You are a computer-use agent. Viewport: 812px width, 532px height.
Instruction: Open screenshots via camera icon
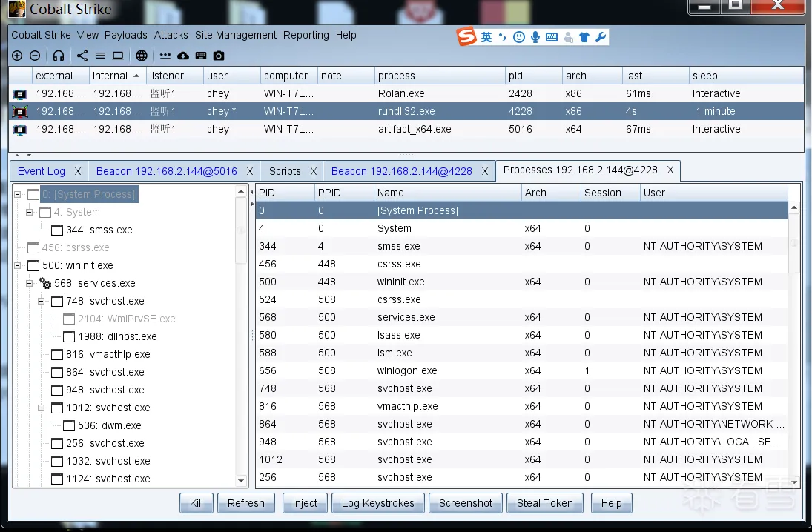point(219,56)
